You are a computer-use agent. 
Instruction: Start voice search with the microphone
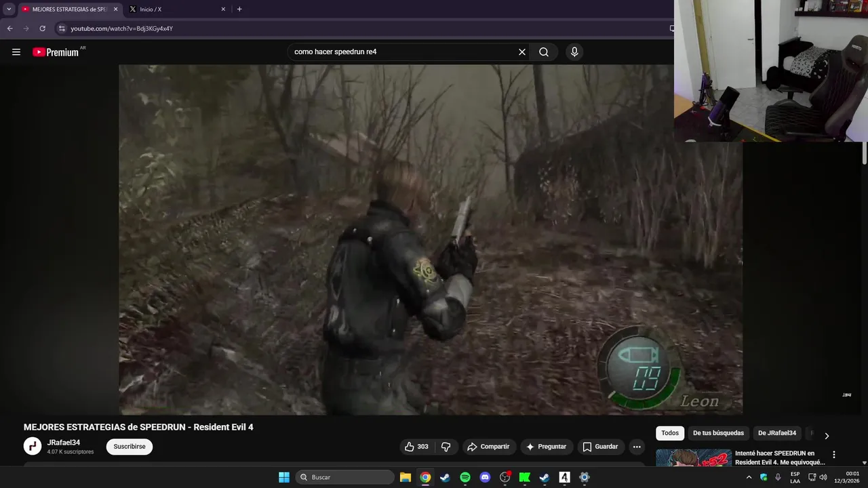click(574, 52)
